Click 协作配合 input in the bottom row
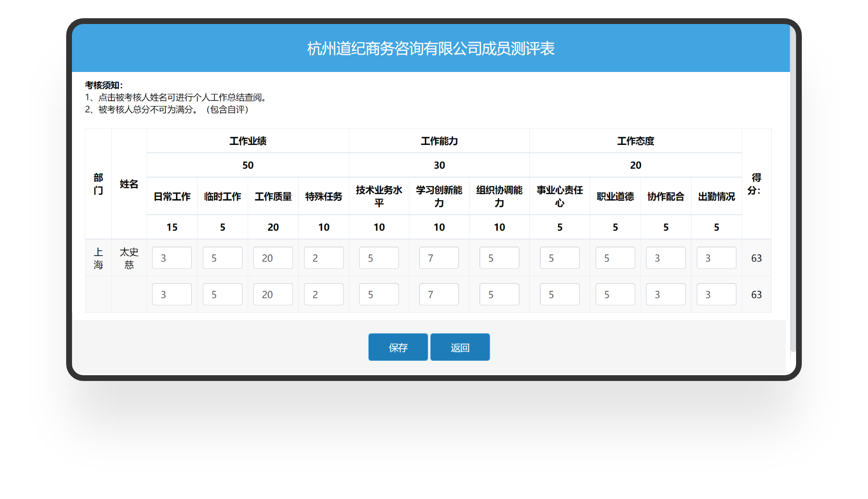Viewport: 868px width, 499px height. click(666, 295)
